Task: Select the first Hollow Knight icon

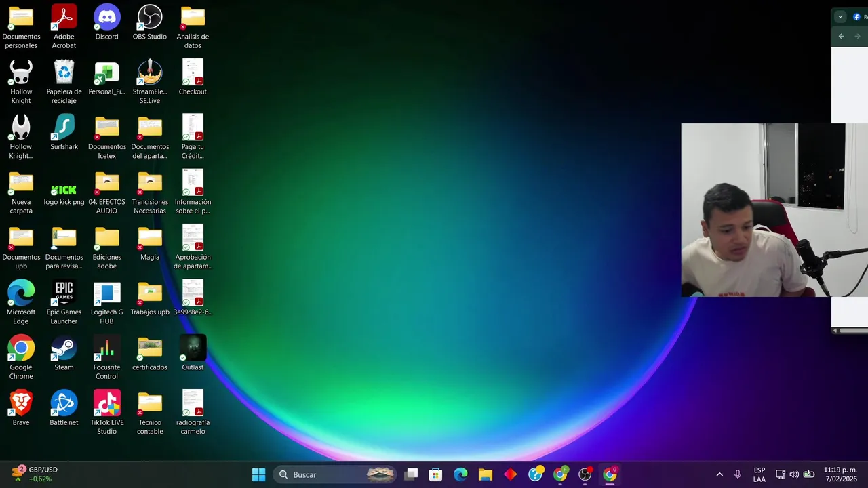Action: [21, 81]
